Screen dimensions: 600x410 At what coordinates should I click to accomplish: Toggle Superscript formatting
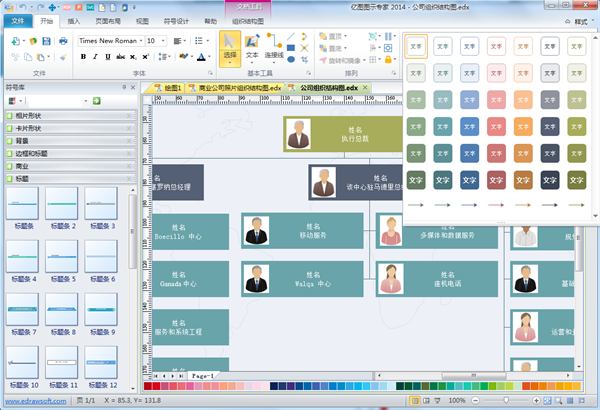(145, 57)
